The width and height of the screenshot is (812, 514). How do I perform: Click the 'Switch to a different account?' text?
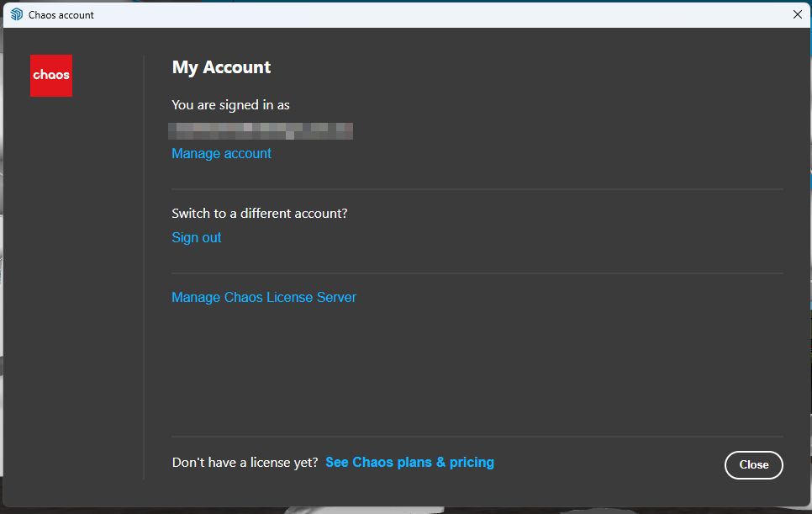pyautogui.click(x=259, y=213)
